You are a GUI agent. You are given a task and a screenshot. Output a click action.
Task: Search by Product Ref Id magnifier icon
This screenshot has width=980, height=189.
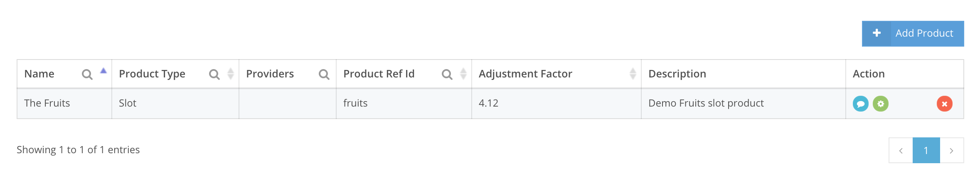click(x=447, y=75)
